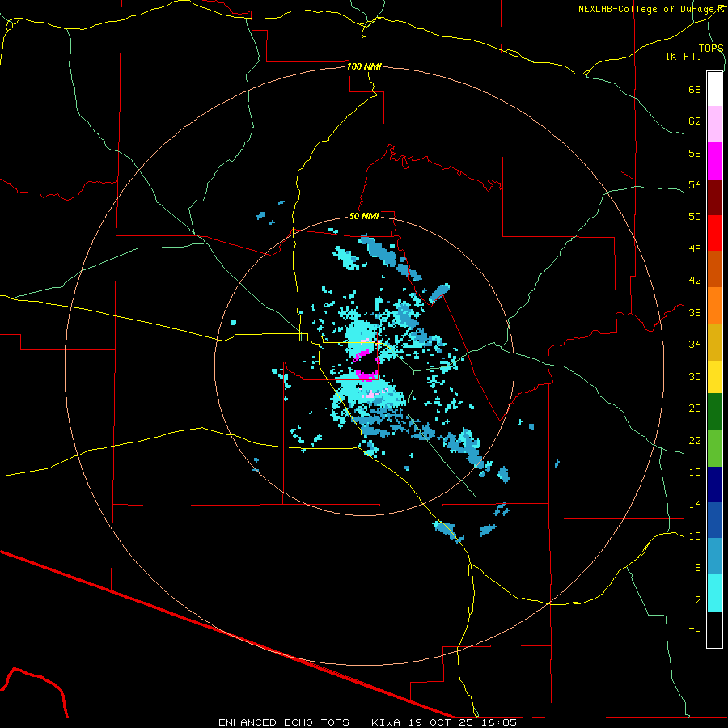Click legend value 58
This screenshot has width=728, height=728.
(695, 153)
